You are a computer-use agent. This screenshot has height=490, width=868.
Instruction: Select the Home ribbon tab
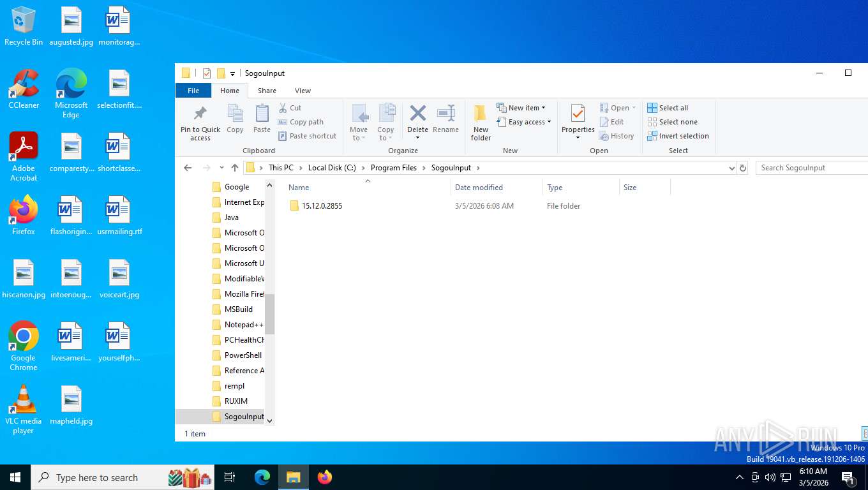pyautogui.click(x=230, y=91)
